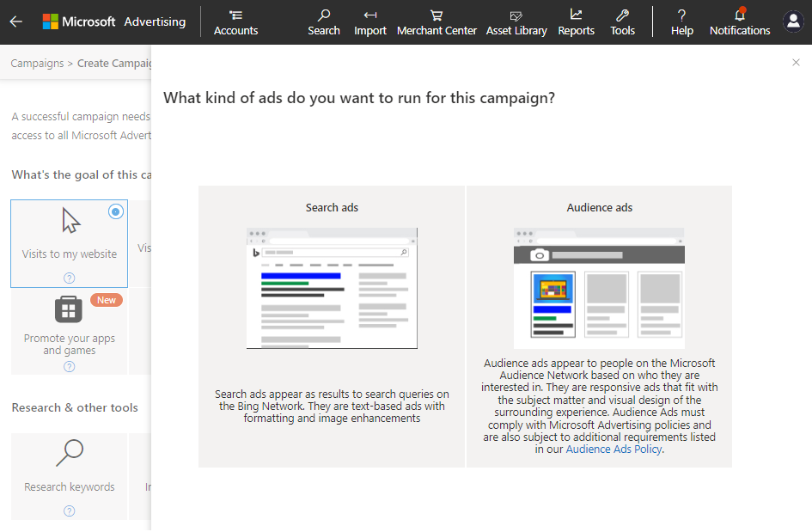Open the Accounts menu
The image size is (812, 532).
click(x=235, y=22)
